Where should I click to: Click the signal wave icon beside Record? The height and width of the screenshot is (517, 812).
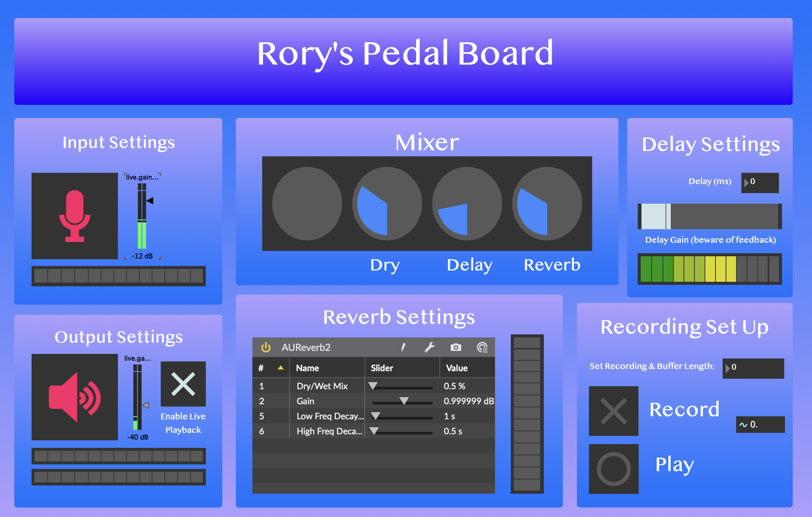pyautogui.click(x=743, y=425)
